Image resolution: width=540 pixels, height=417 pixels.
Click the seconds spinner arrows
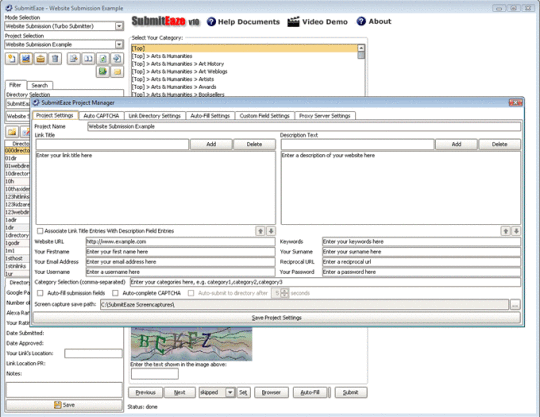284,293
